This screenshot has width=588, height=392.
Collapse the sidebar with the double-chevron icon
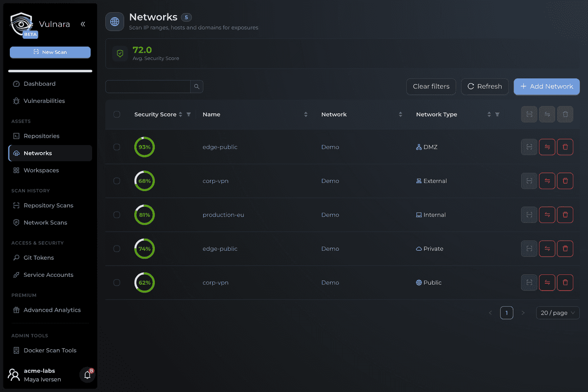[83, 24]
